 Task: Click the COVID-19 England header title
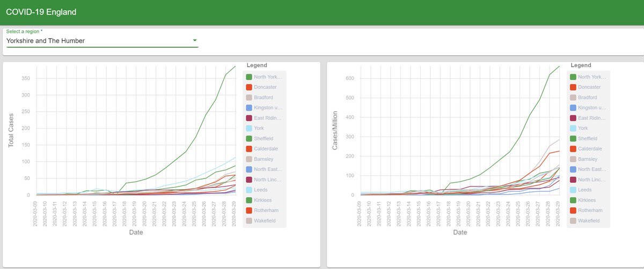coord(41,12)
